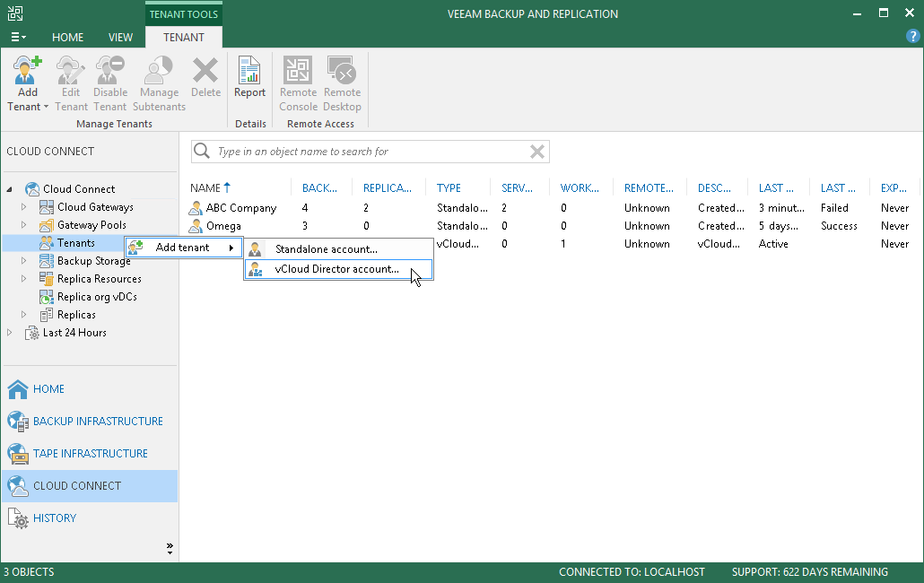Click the Veeam application logo icon
The width and height of the screenshot is (924, 583).
15,13
